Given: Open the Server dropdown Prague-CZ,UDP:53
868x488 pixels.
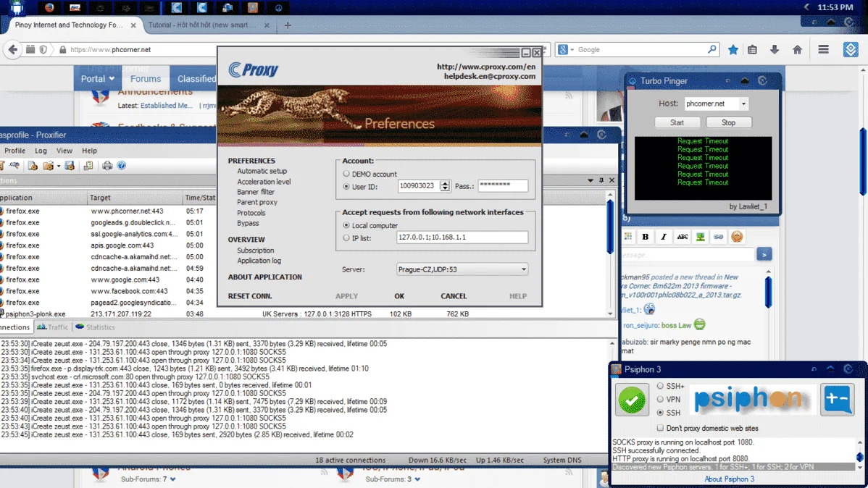Looking at the screenshot, I should (462, 269).
